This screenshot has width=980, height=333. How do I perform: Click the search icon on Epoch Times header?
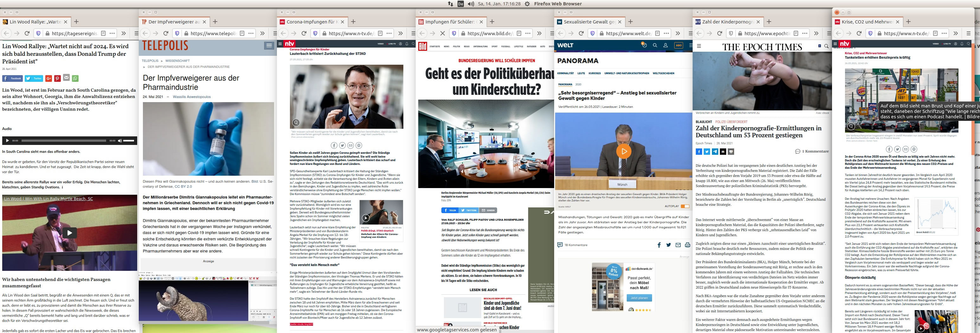826,46
